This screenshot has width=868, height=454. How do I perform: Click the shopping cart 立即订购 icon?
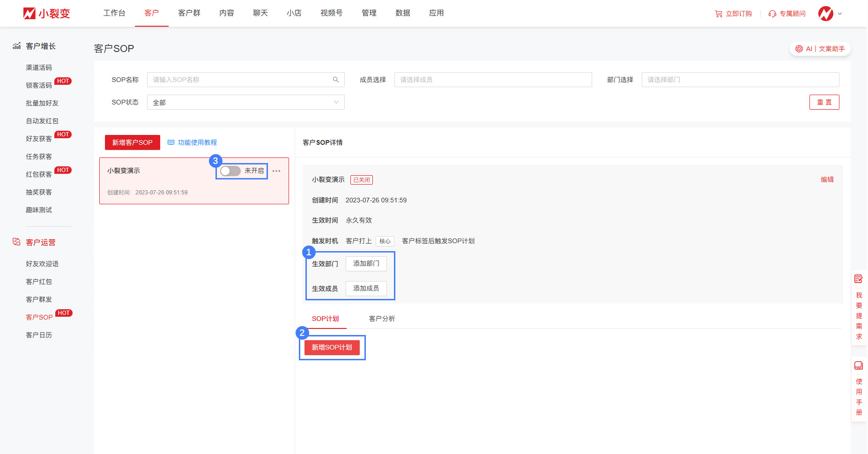pyautogui.click(x=718, y=14)
